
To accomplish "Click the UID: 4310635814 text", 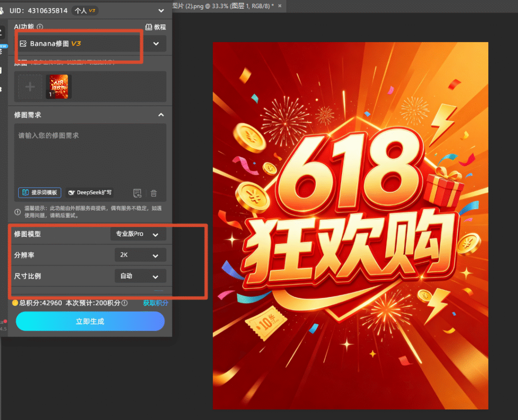I will tap(38, 11).
